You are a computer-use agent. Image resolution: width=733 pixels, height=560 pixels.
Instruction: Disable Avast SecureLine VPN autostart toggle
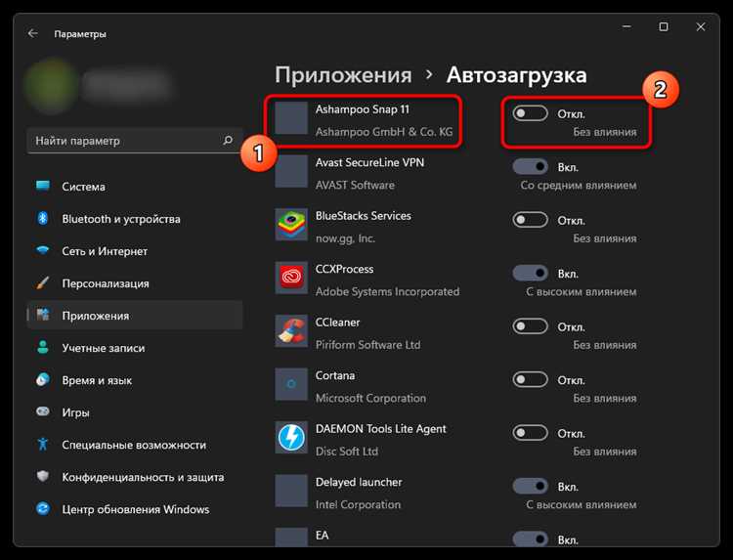(530, 166)
